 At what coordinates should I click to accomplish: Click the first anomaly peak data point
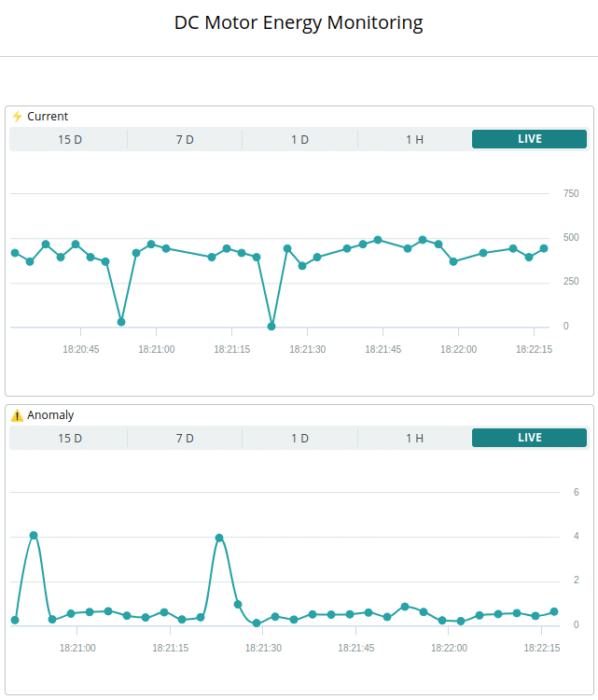pyautogui.click(x=34, y=536)
